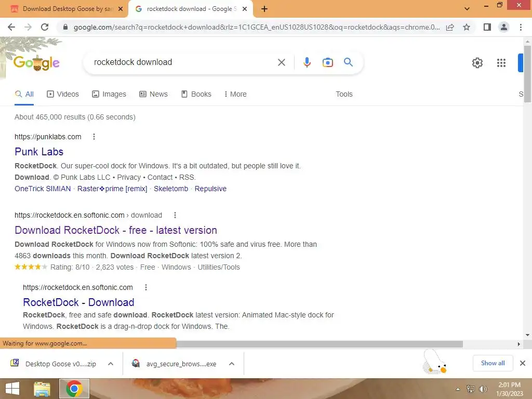Viewport: 532px width, 399px height.
Task: Expand options for avg_secure_brows exe download
Action: pyautogui.click(x=232, y=364)
